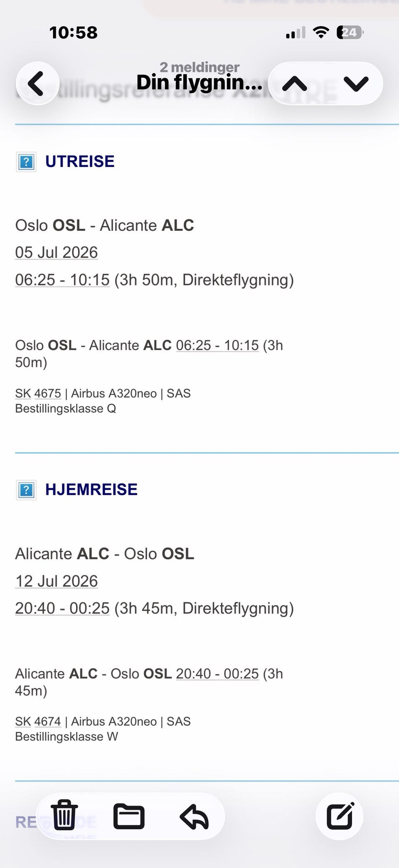Image resolution: width=399 pixels, height=868 pixels.
Task: Tap flight number SK 4675 link
Action: (x=38, y=393)
